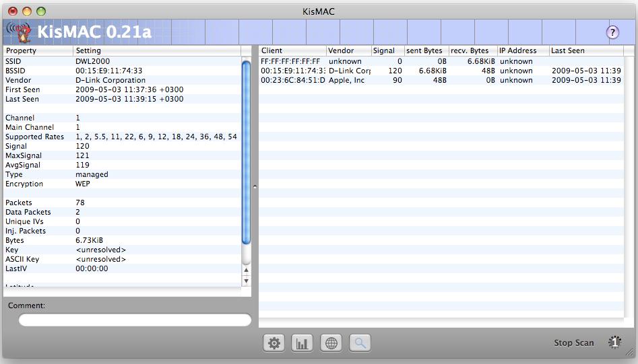Click the Property column header
Screen dimensions: 638x364
[38, 50]
